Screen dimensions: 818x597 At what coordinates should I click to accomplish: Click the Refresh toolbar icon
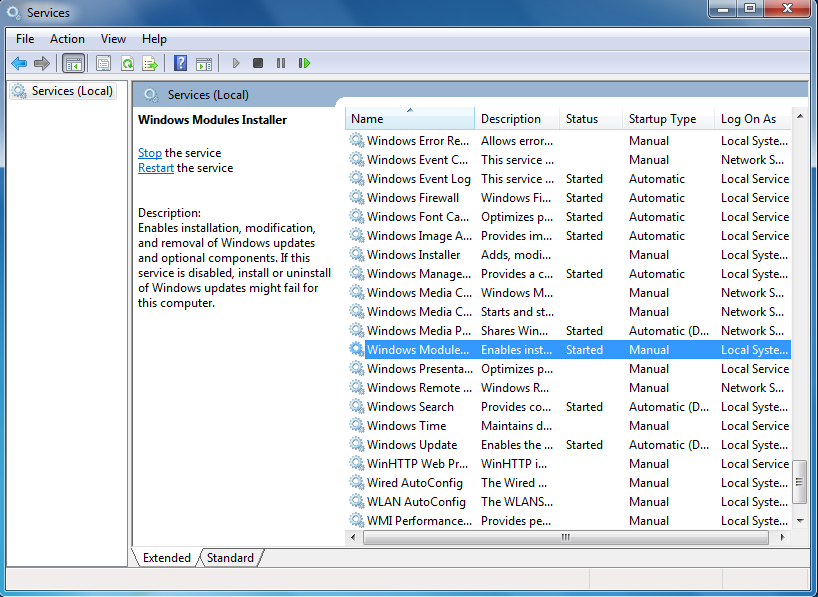pyautogui.click(x=127, y=63)
